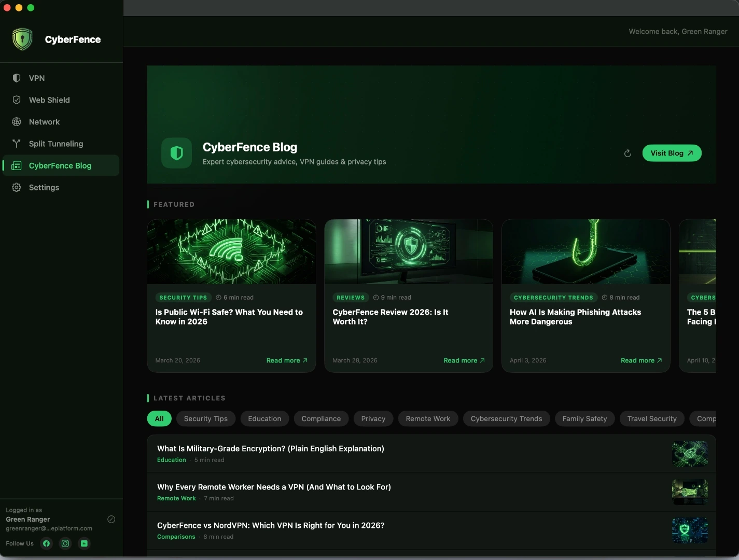This screenshot has width=739, height=560.
Task: Click 'Is Public Wi-Fi Safe?' headline
Action: [x=229, y=317]
